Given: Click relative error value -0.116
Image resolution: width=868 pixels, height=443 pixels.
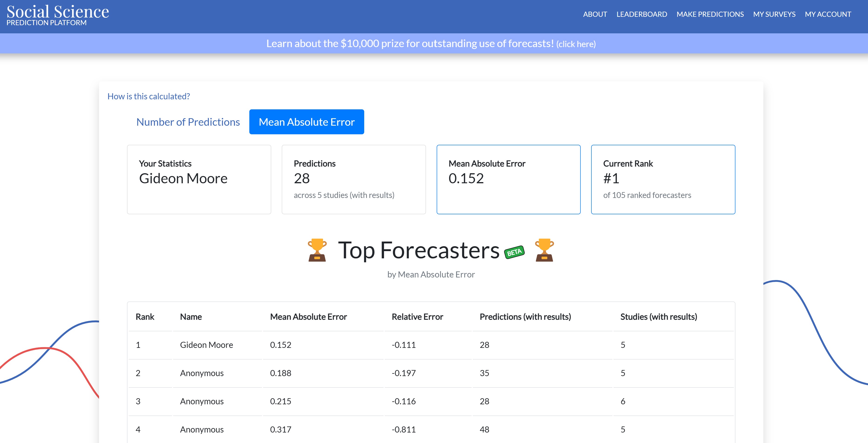Looking at the screenshot, I should click(x=404, y=401).
